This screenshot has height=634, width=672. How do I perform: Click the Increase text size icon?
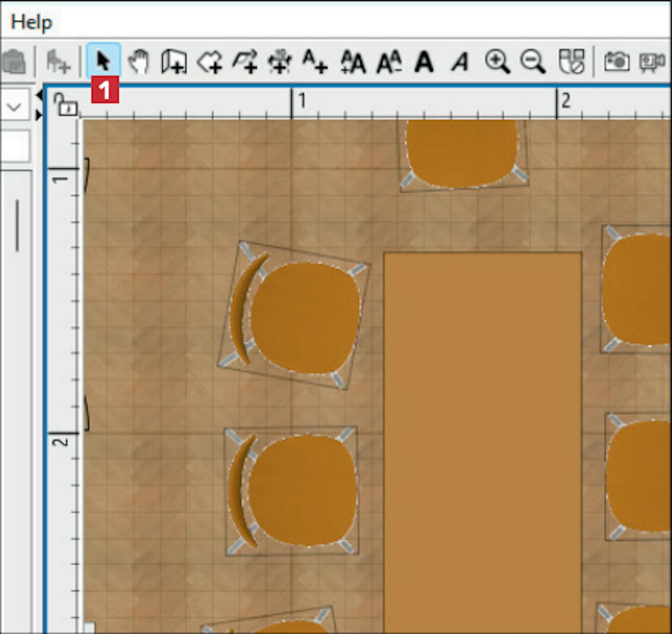tap(353, 61)
